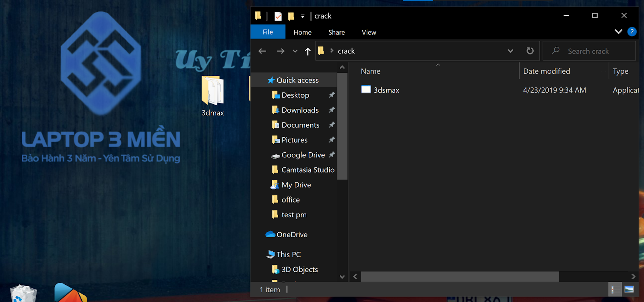This screenshot has height=302, width=644.
Task: Refresh the crack folder view
Action: click(x=530, y=51)
